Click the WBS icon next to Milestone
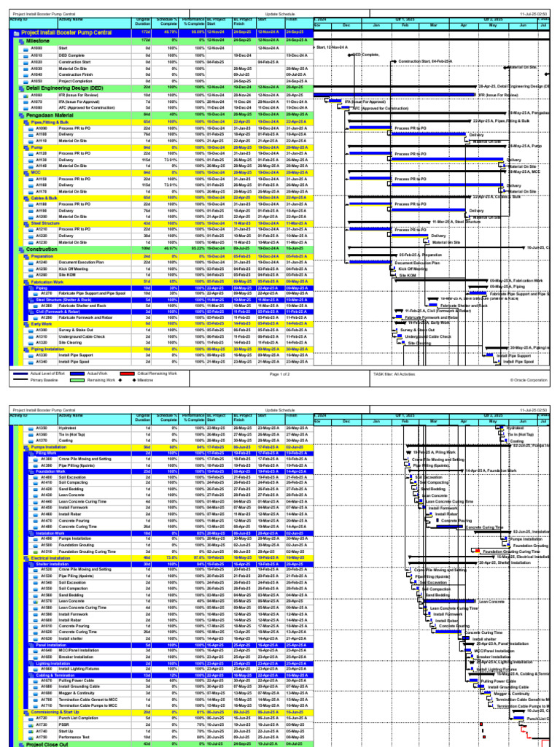560x747 pixels. [21, 42]
